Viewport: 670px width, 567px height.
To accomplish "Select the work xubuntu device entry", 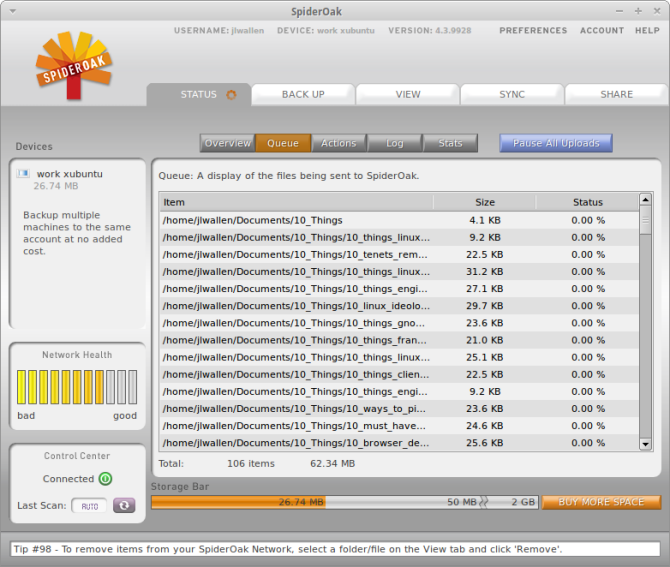I will tap(77, 179).
